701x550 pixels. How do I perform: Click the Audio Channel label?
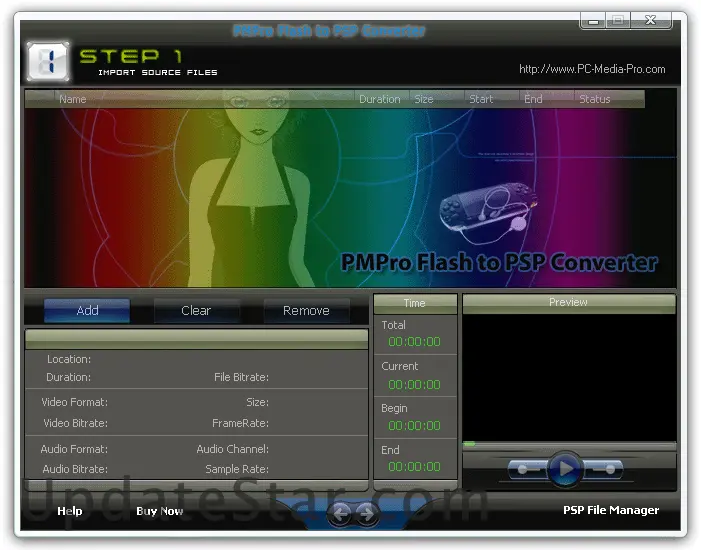coord(232,449)
